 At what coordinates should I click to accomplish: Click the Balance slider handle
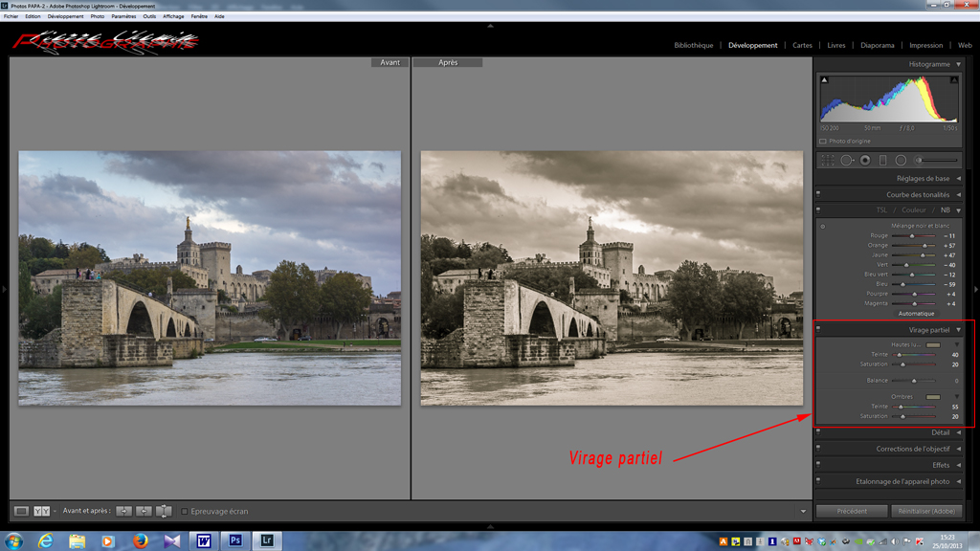tap(914, 381)
